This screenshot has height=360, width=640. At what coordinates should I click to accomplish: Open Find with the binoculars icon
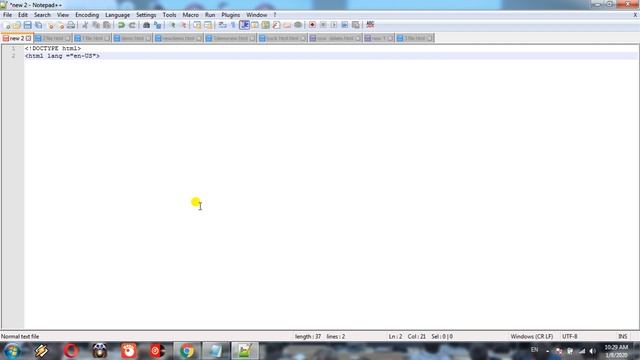coord(146,25)
